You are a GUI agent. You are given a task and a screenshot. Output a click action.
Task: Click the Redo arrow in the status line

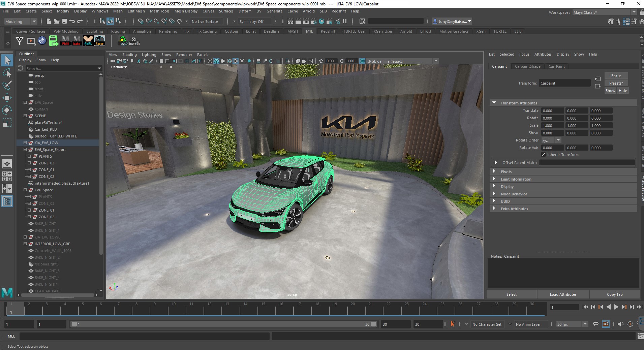click(x=80, y=21)
